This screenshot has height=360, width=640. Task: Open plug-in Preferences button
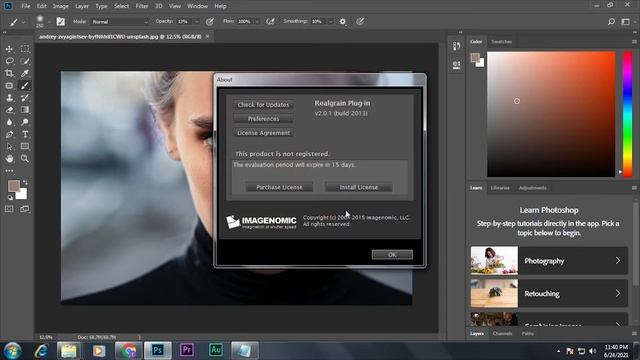(x=263, y=119)
